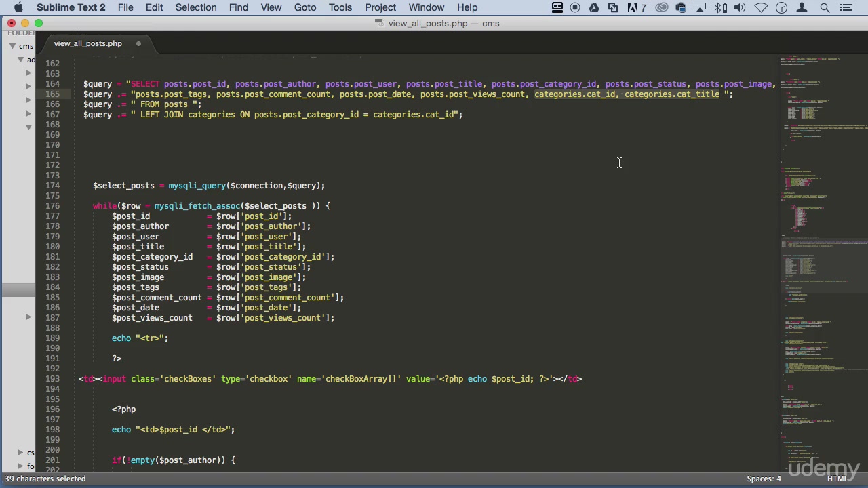
Task: Click 'mysqli_fetch_assoc' in the while loop
Action: tap(197, 206)
